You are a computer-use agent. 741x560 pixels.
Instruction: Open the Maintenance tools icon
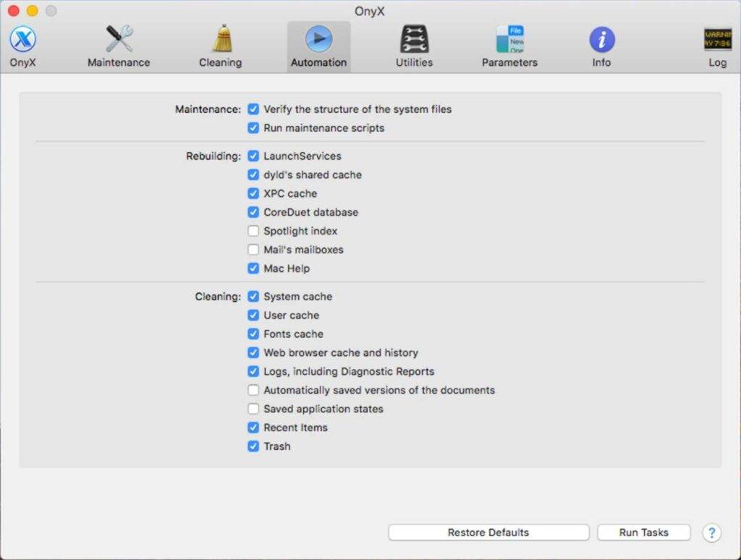point(119,39)
